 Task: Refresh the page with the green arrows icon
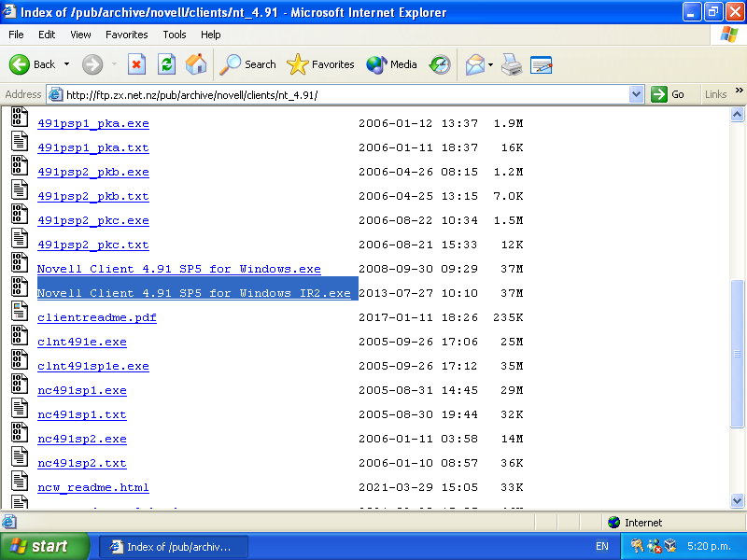pyautogui.click(x=167, y=64)
